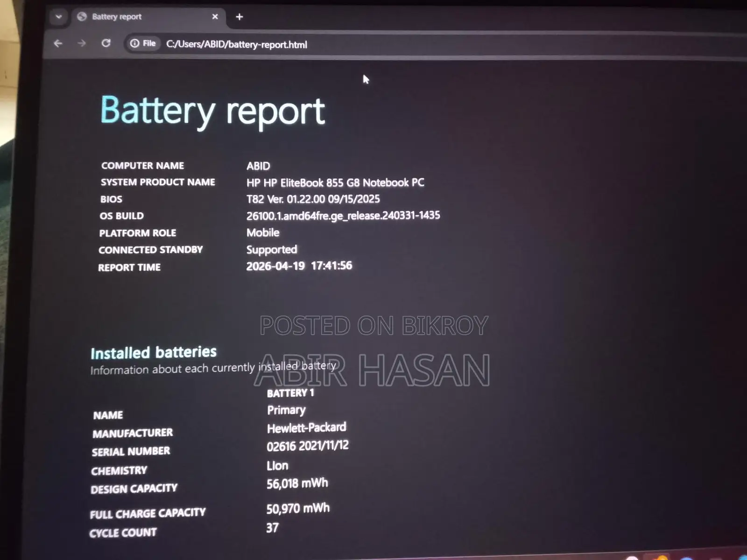Click the 02616 2021/11/12 serial value
Image resolution: width=747 pixels, height=560 pixels.
308,446
